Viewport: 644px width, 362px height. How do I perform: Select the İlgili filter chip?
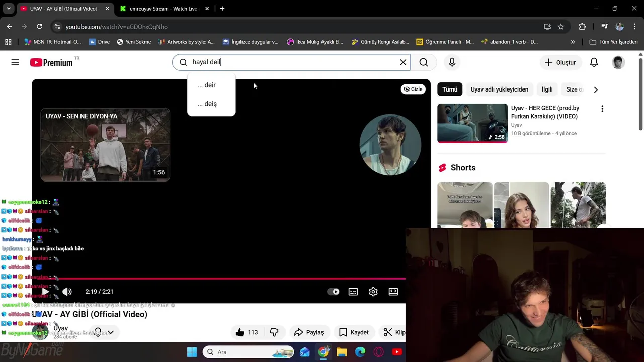coord(547,89)
